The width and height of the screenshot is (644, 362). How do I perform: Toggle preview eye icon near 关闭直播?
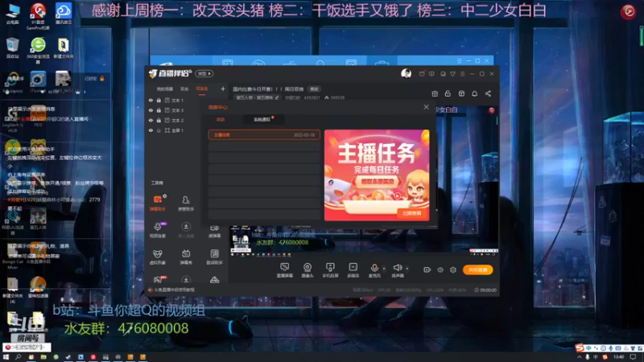440,269
